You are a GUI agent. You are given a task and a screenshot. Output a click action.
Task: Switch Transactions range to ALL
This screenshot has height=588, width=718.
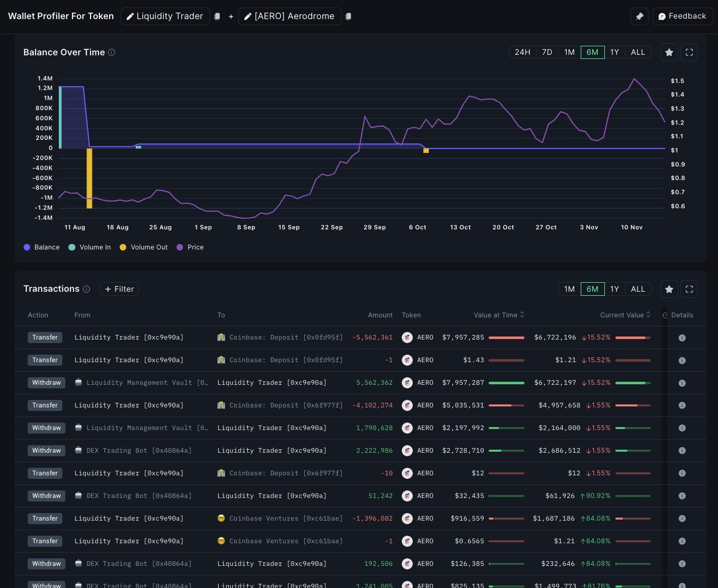[x=638, y=289]
